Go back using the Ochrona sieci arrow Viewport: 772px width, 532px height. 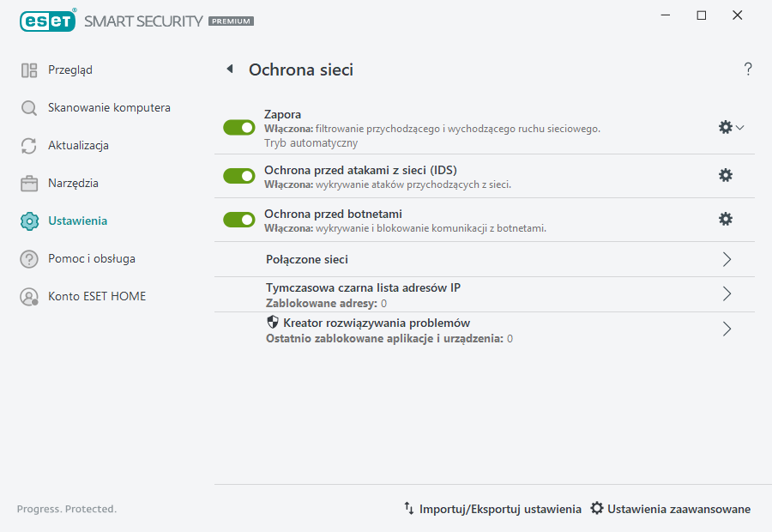click(229, 70)
